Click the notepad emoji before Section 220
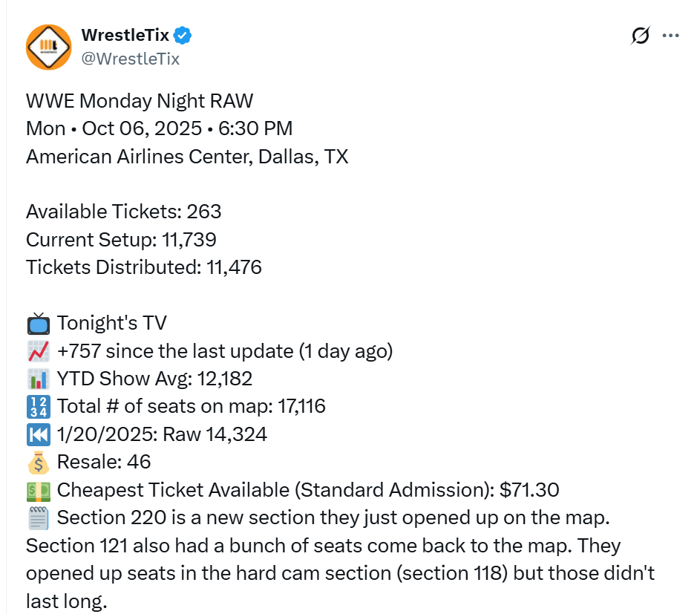 click(38, 518)
